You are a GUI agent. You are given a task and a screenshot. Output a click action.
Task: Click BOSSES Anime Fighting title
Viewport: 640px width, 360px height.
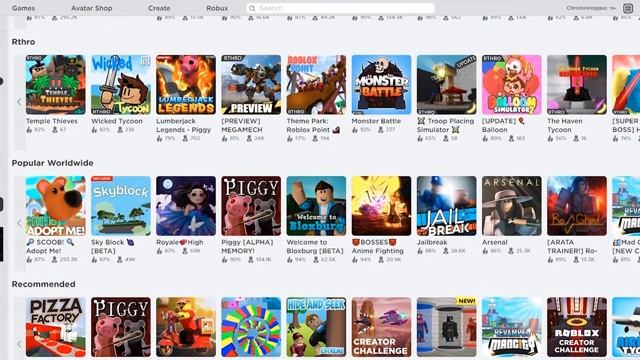[x=378, y=247]
